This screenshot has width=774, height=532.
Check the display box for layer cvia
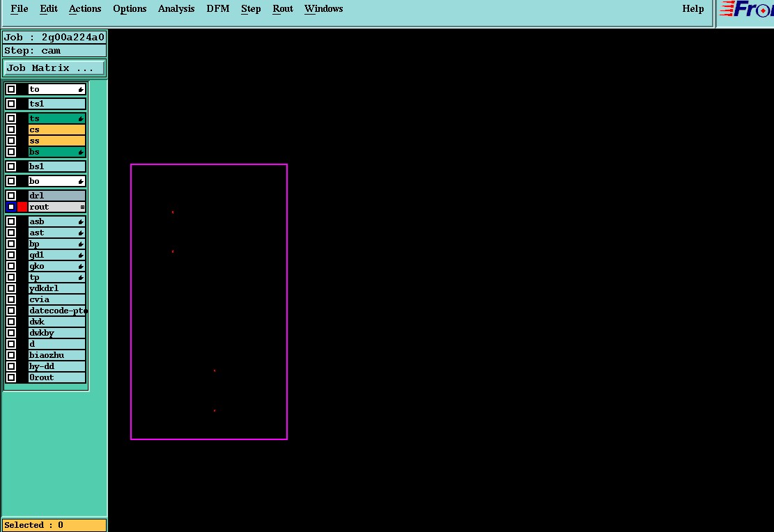[11, 299]
